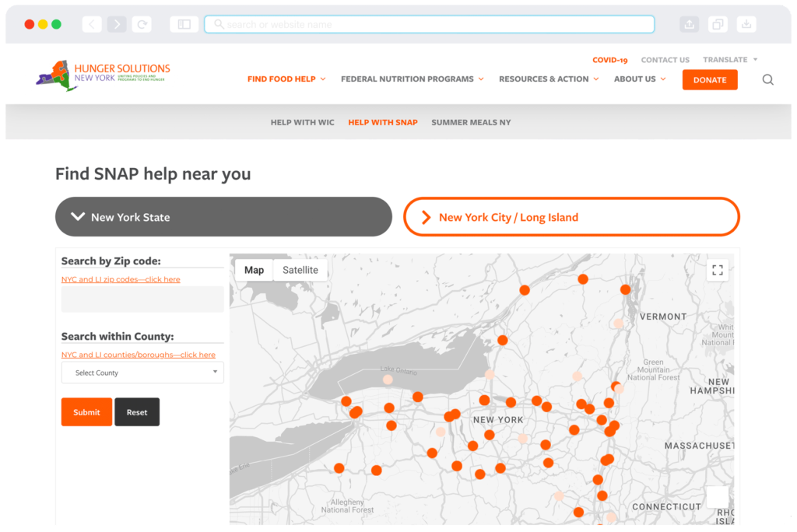Click the download icon at the top right
This screenshot has width=797, height=532.
tap(746, 23)
